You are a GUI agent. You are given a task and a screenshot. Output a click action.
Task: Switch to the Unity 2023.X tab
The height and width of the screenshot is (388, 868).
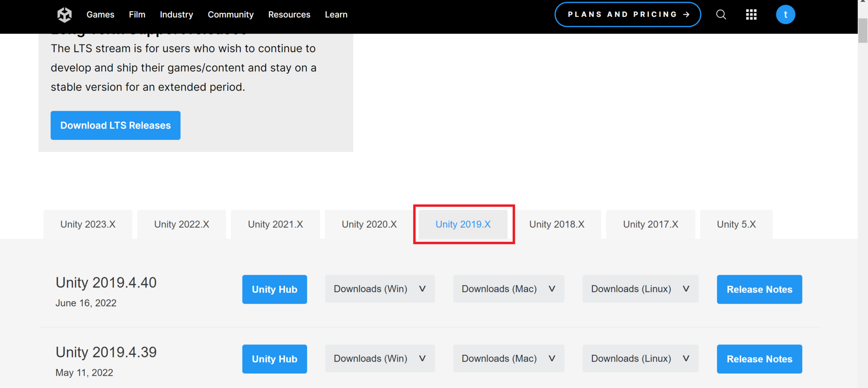point(88,224)
